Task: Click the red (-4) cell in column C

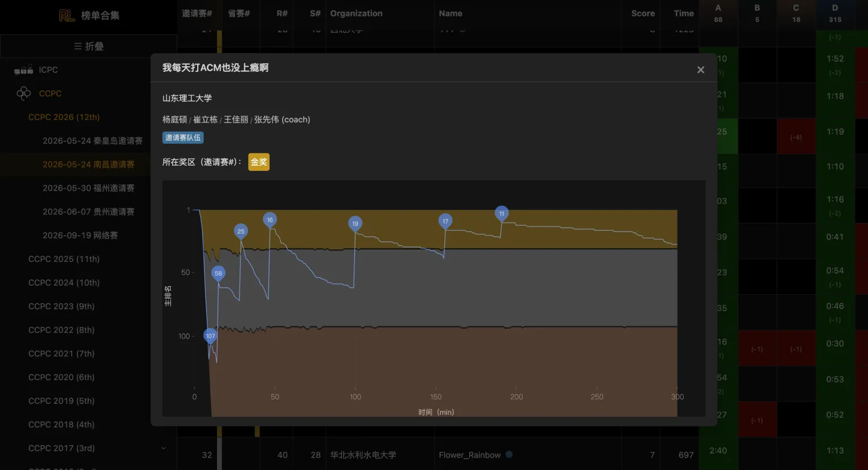Action: click(796, 136)
